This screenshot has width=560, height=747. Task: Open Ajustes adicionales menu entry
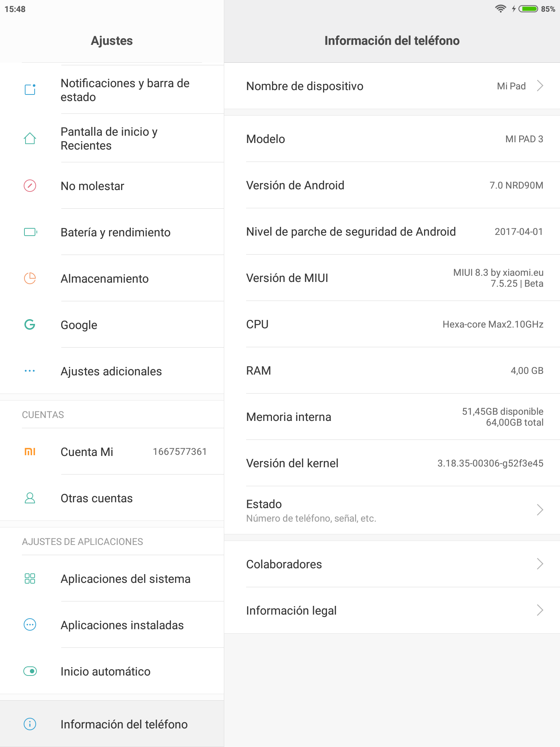click(112, 371)
